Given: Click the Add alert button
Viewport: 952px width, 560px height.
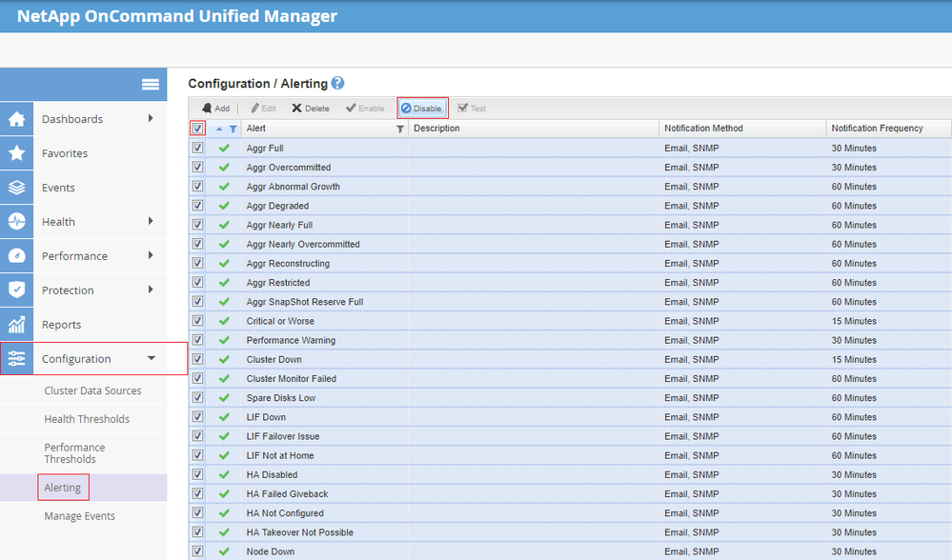Looking at the screenshot, I should 215,108.
